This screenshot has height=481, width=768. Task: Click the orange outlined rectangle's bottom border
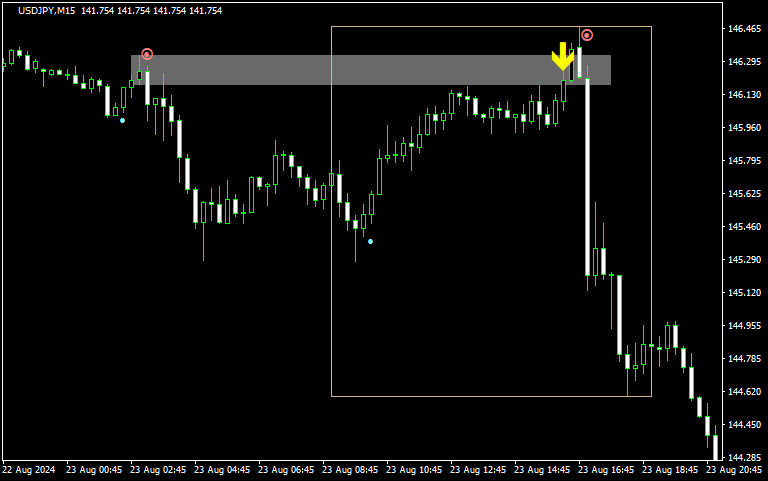(x=490, y=396)
